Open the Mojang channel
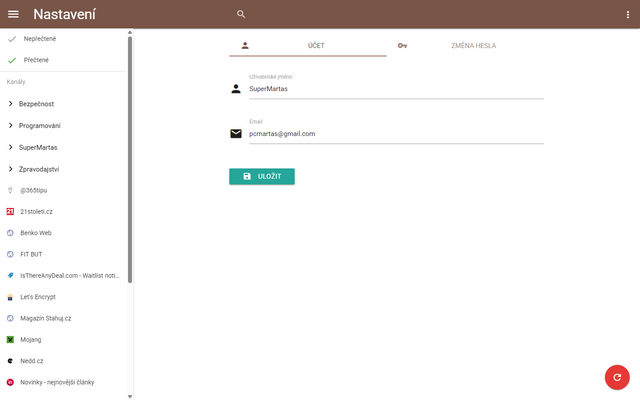640x400 pixels. [x=64, y=339]
